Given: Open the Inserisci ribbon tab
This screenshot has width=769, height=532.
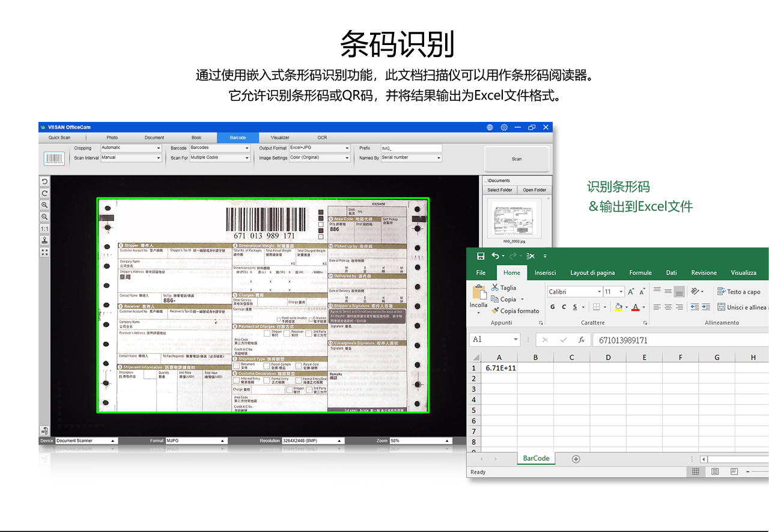Looking at the screenshot, I should [545, 273].
